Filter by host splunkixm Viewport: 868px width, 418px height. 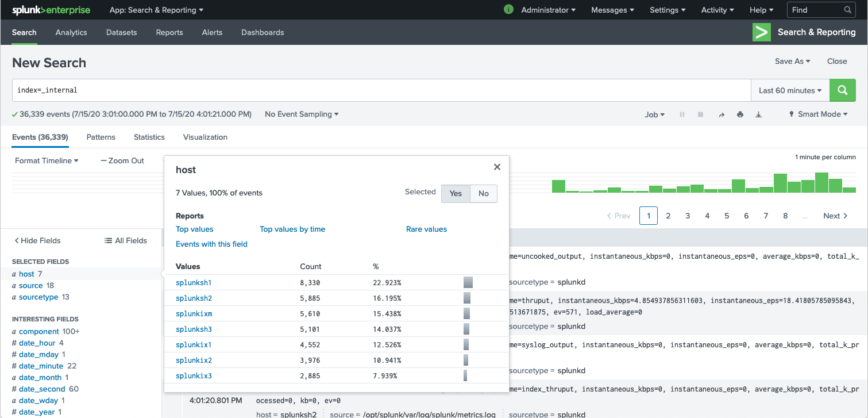click(x=194, y=314)
